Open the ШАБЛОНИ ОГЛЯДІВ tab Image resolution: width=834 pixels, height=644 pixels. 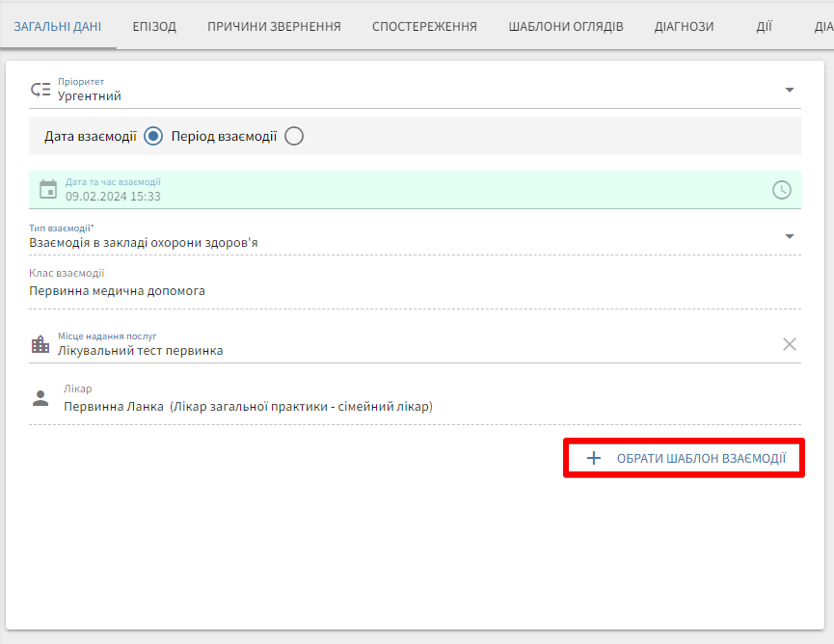[566, 26]
